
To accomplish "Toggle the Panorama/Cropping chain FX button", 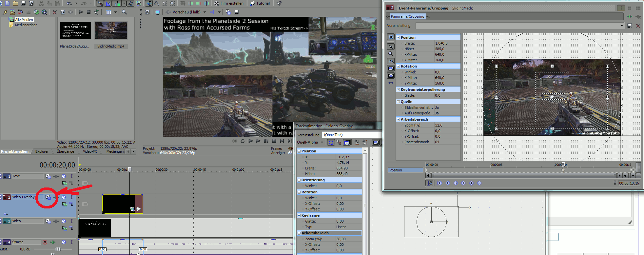I will [x=407, y=16].
